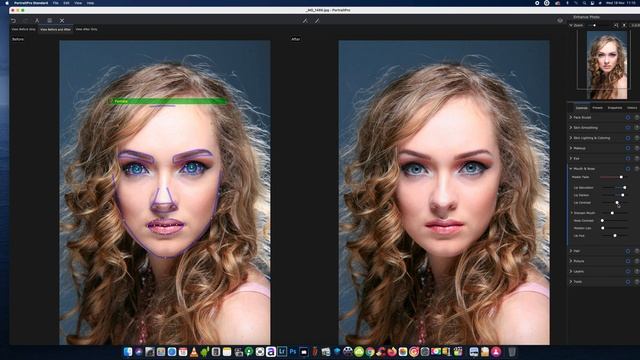Toggle Makeup effect on or off
The height and width of the screenshot is (360, 640).
click(x=637, y=148)
